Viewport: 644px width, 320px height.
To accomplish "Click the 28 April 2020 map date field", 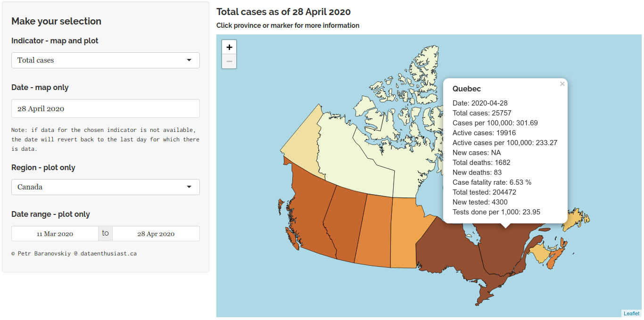I will 106,108.
